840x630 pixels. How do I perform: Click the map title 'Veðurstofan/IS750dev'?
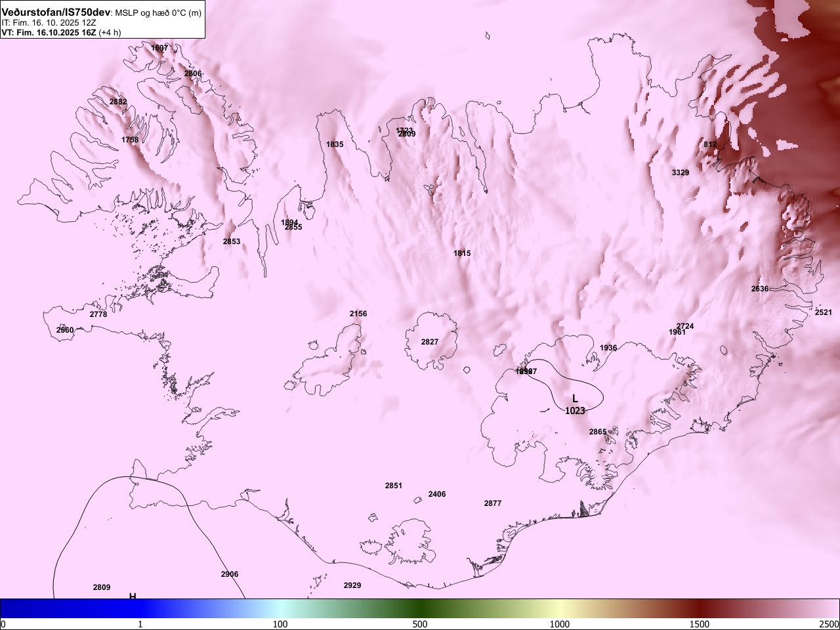pyautogui.click(x=56, y=12)
